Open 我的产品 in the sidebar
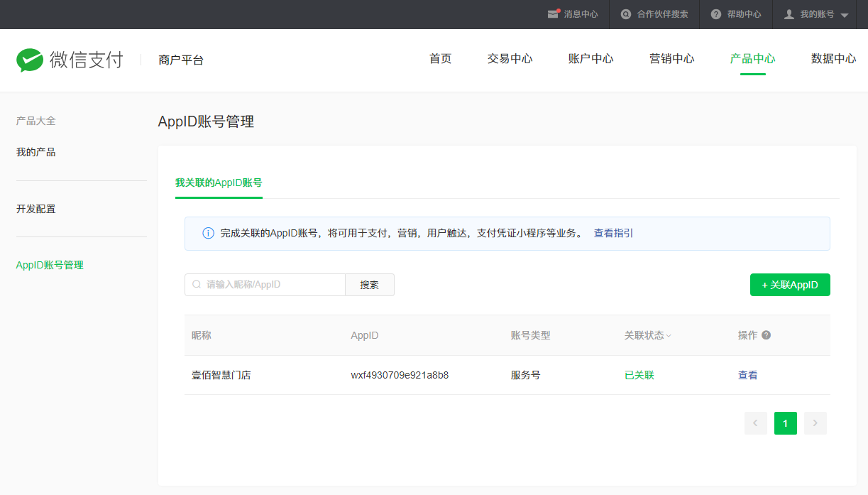This screenshot has height=495, width=868. click(x=36, y=152)
